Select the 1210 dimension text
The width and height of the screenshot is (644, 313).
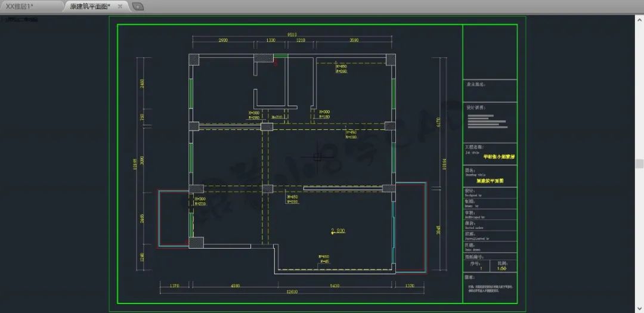tap(301, 41)
